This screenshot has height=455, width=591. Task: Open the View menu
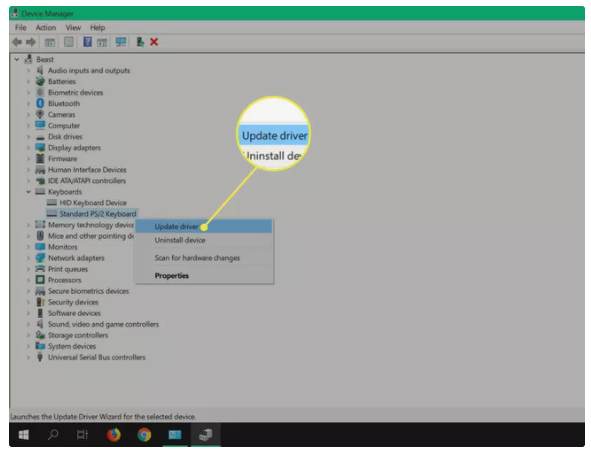(73, 28)
